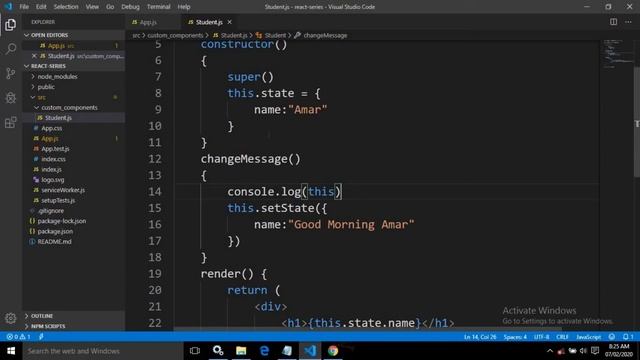Collapse the Open Editors section
Screen dimensions: 640x360
point(73,35)
